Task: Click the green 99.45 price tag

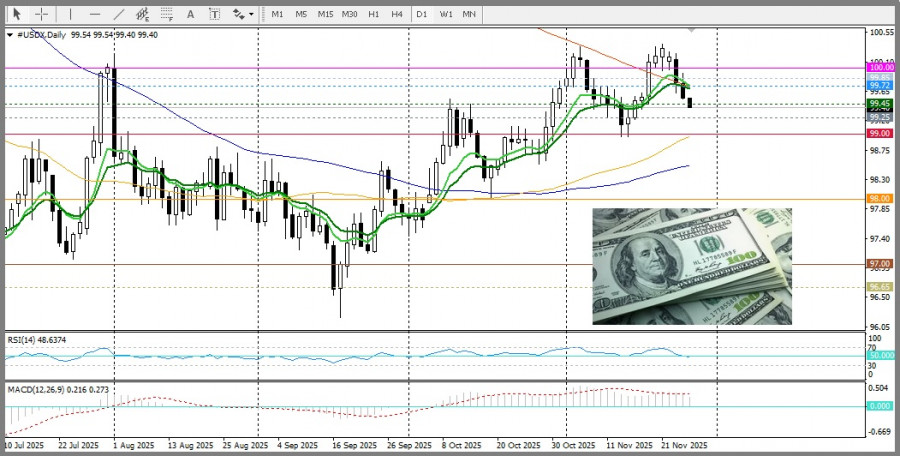Action: point(880,103)
